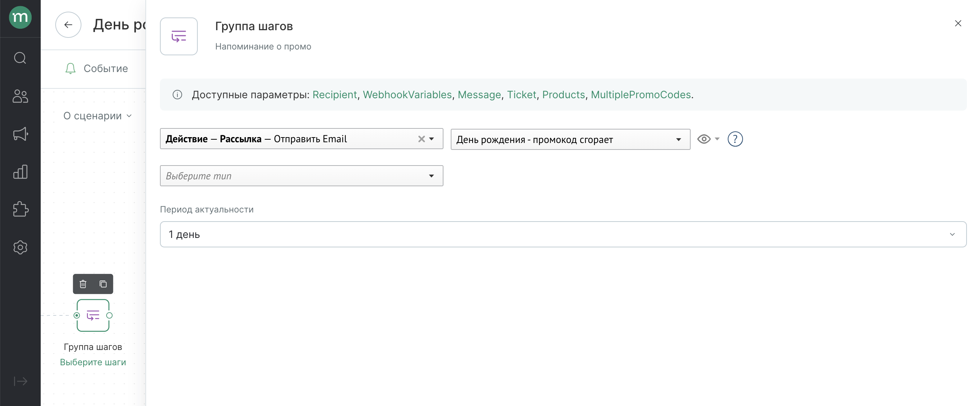Select the Группа шагов node on canvas
Screen dimensions: 980x406
93,315
